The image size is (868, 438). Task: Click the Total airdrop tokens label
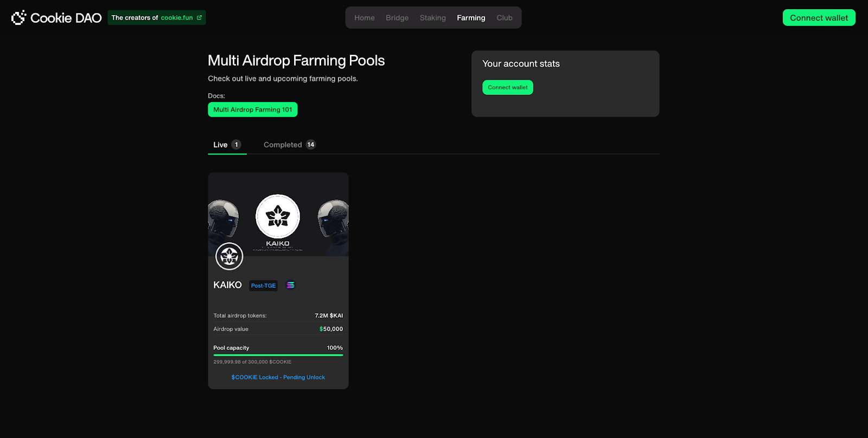[x=240, y=315]
